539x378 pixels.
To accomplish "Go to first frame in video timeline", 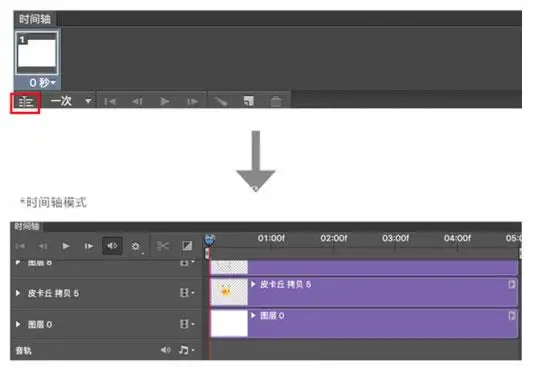I will coord(21,246).
